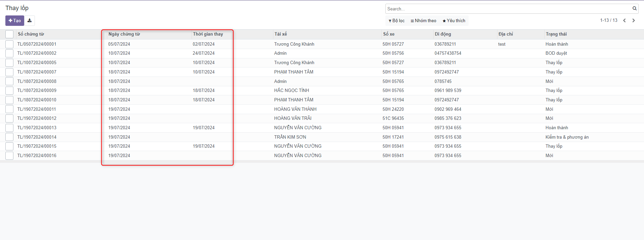This screenshot has height=240, width=644.
Task: Sort by Số xe column header
Action: point(388,34)
